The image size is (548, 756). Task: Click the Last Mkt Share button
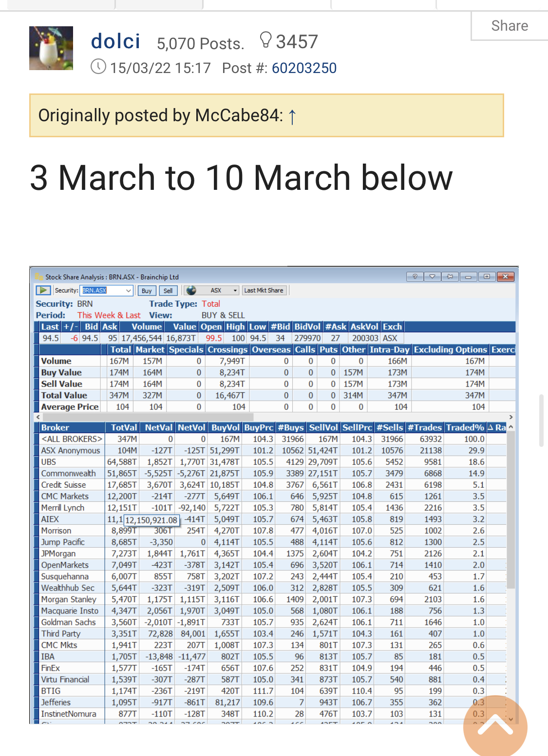point(264,291)
